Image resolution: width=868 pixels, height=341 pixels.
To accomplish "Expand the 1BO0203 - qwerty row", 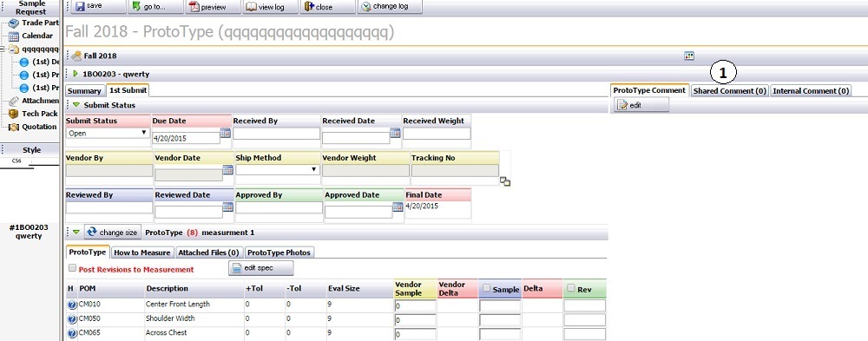I will [x=76, y=73].
